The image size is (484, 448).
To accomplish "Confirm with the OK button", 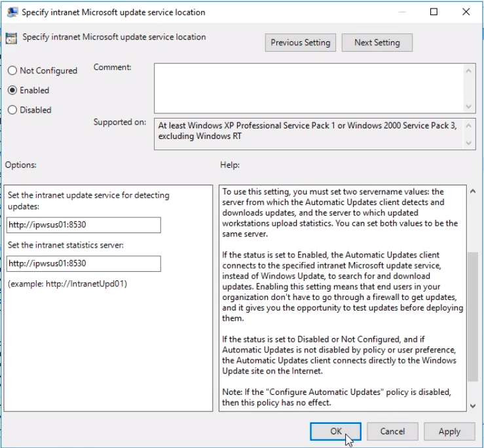I will coord(335,432).
